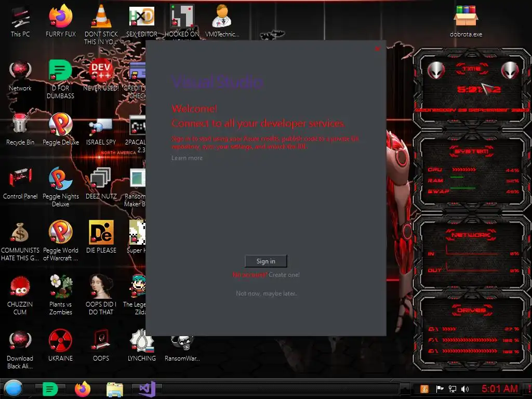Launch Peggle Nights Deluxe

point(61,187)
